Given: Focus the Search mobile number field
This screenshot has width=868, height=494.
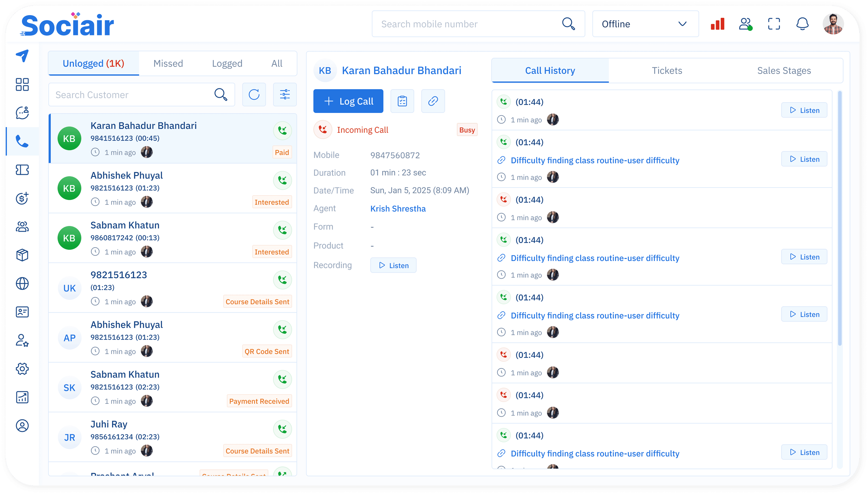Looking at the screenshot, I should tap(469, 24).
